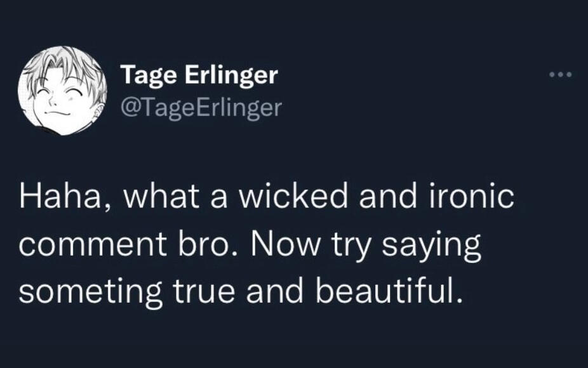The width and height of the screenshot is (588, 368).
Task: Open the three-dot more options menu
Action: 561,76
